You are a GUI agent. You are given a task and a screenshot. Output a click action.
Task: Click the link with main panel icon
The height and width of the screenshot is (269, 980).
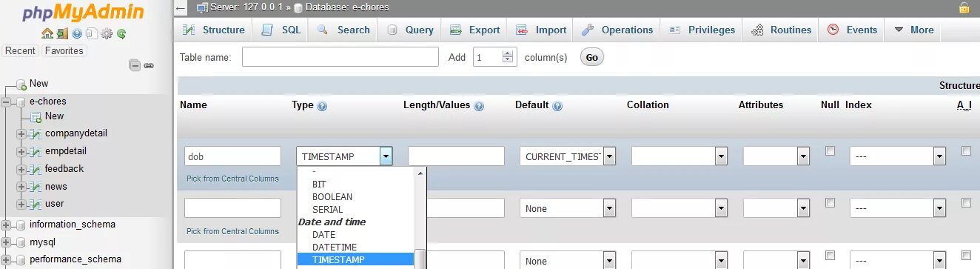(x=149, y=65)
